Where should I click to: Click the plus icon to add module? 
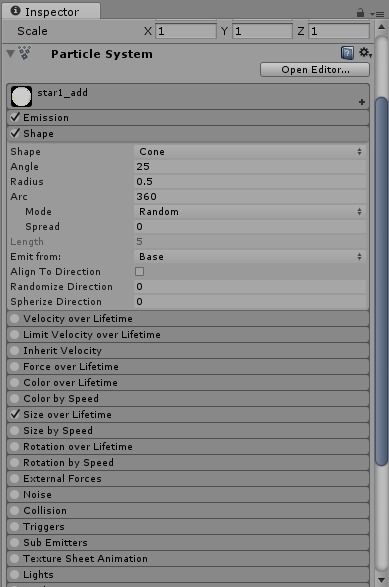362,102
